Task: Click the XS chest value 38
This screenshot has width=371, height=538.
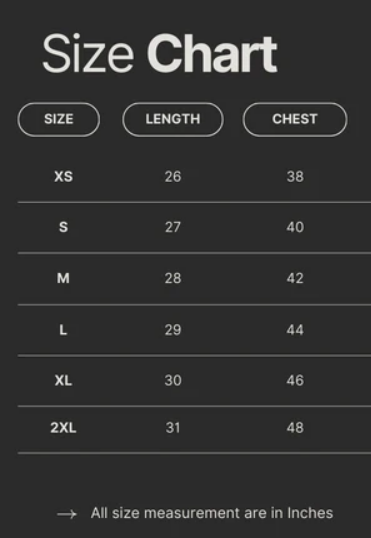Action: point(295,177)
